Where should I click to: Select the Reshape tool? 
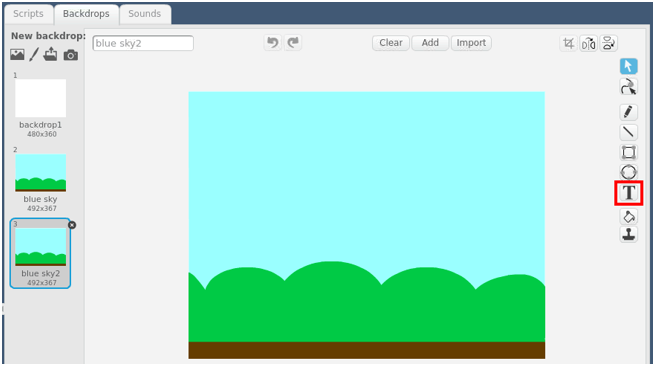click(628, 87)
